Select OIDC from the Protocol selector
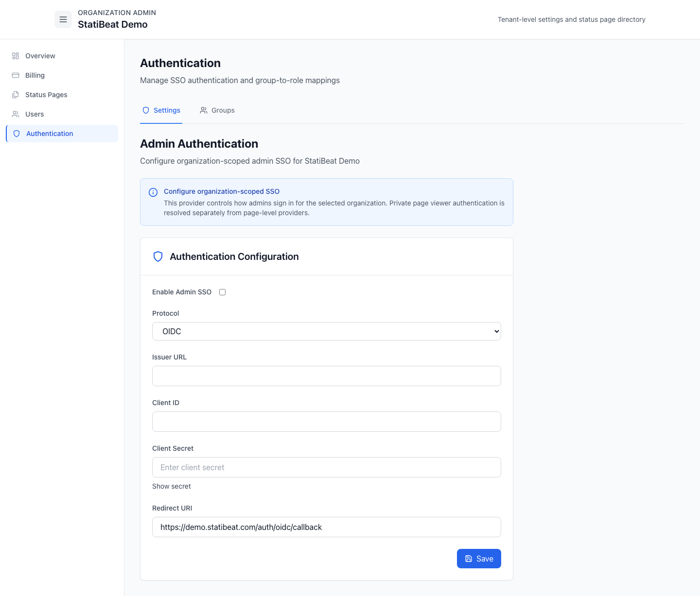The width and height of the screenshot is (700, 596). click(326, 331)
